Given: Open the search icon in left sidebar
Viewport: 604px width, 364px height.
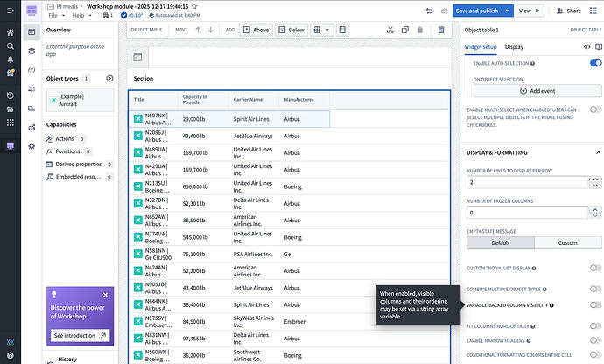Looking at the screenshot, I should click(10, 45).
